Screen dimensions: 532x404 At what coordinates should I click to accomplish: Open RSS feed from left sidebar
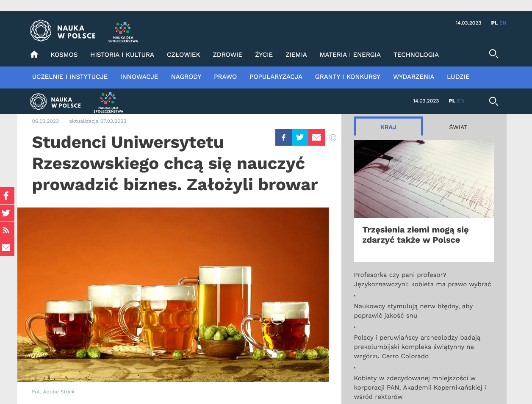[6, 230]
